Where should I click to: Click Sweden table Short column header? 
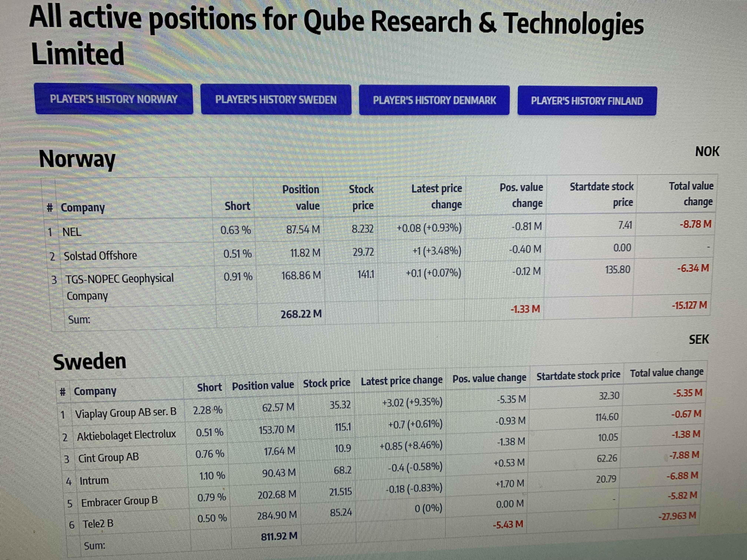(x=209, y=388)
